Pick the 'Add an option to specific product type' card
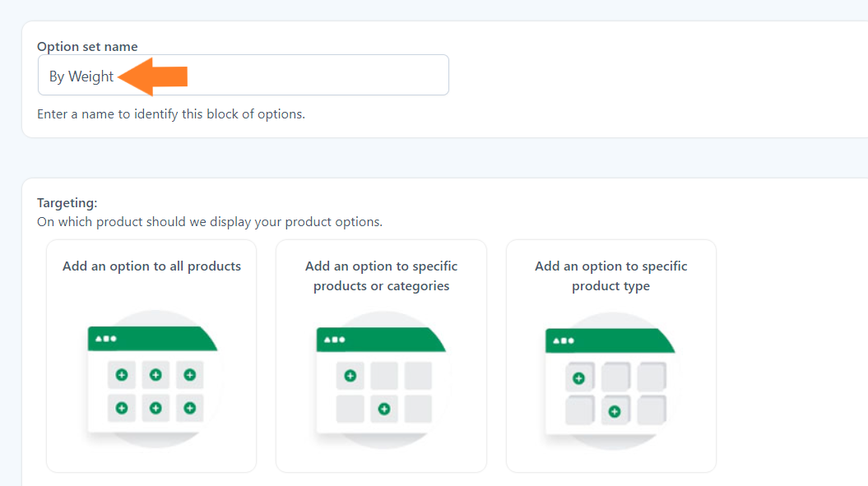 tap(611, 356)
